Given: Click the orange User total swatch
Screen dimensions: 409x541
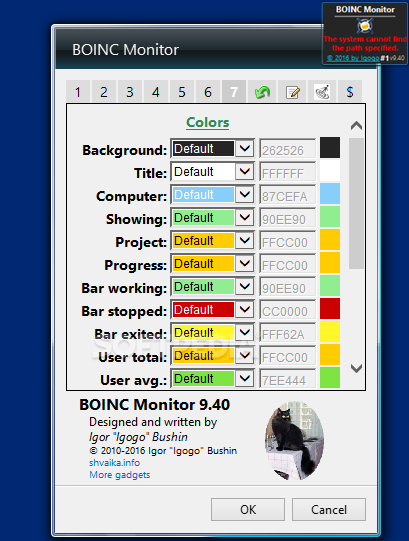Looking at the screenshot, I should (330, 355).
